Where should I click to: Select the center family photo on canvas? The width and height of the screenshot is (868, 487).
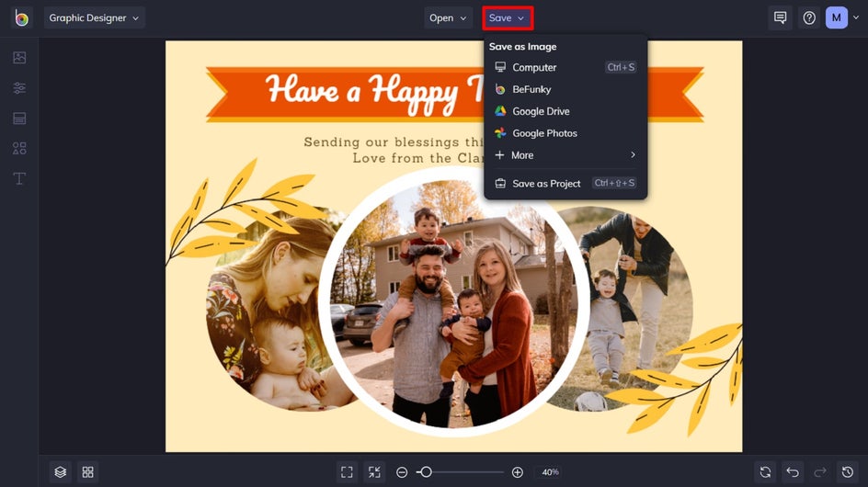(x=453, y=303)
